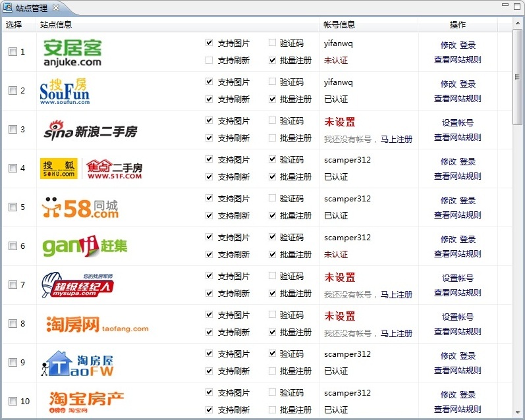The width and height of the screenshot is (525, 420).
Task: Click the 操作 column header
Action: [458, 24]
